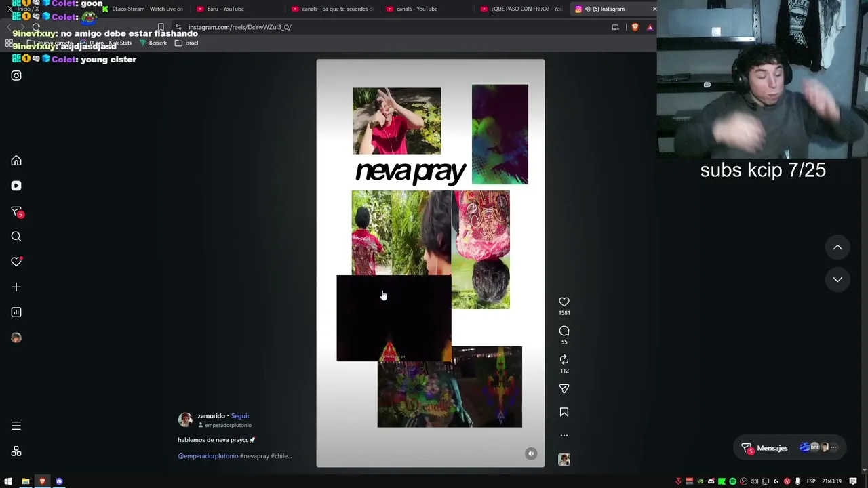This screenshot has height=488, width=868.
Task: Follow zamorido with Seguir
Action: 240,415
